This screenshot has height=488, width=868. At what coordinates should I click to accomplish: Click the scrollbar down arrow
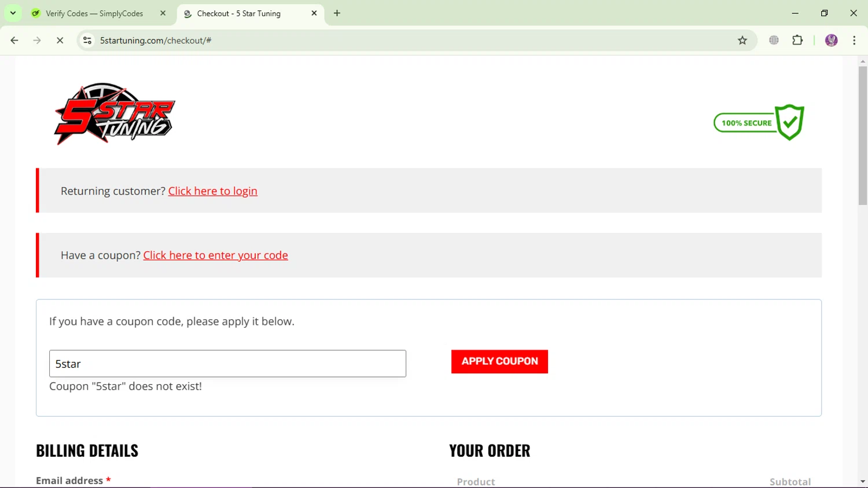point(863,482)
